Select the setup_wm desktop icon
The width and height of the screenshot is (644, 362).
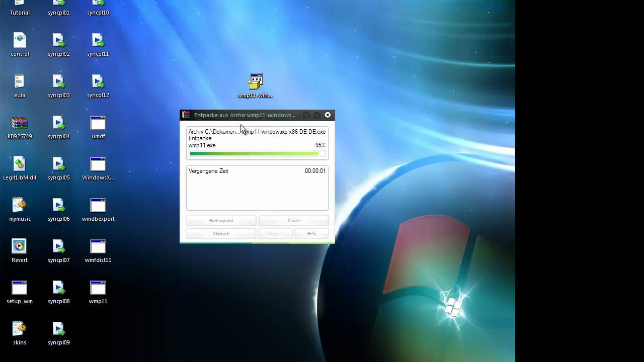[20, 292]
